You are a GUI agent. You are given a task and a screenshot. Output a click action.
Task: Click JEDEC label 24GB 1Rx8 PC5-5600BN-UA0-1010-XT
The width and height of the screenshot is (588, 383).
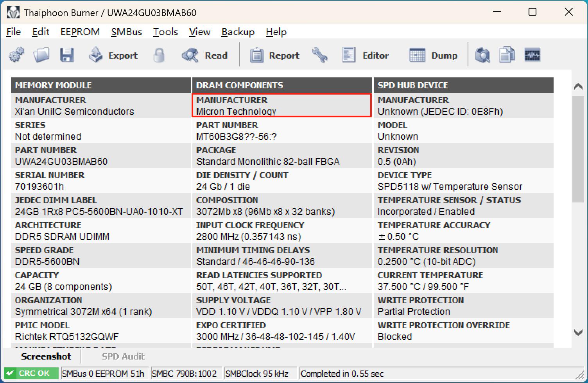coord(99,212)
